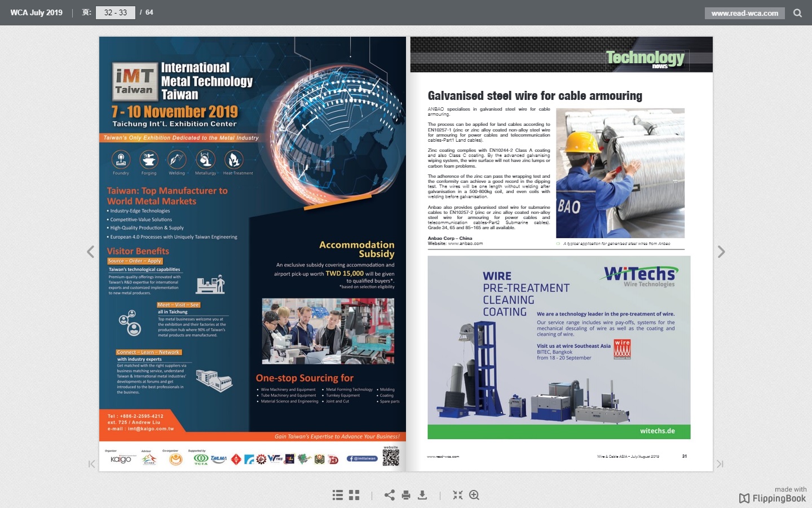Zoom in with magnifier plus icon
Viewport: 812px width, 508px height.
click(474, 495)
